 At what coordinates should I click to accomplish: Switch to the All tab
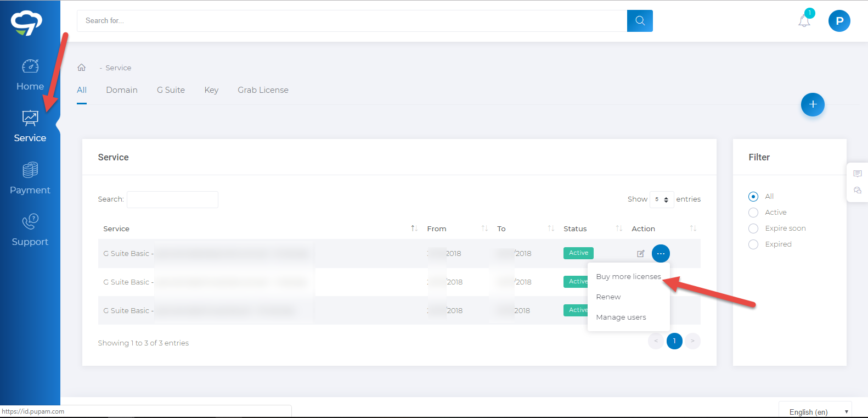coord(82,90)
